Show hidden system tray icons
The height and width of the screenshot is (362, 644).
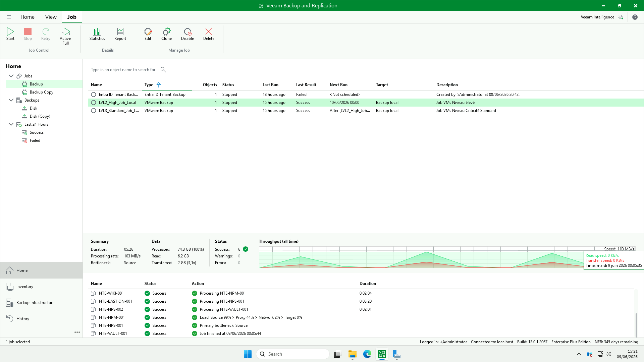[579, 354]
